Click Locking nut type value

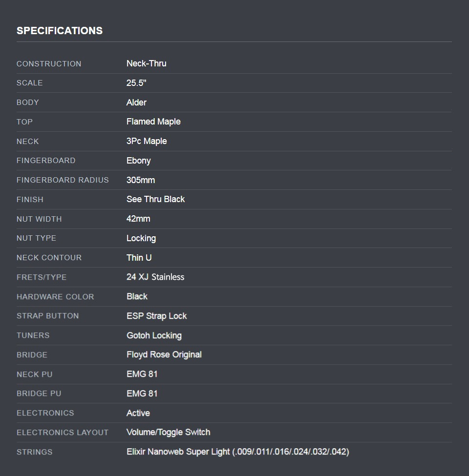(141, 238)
